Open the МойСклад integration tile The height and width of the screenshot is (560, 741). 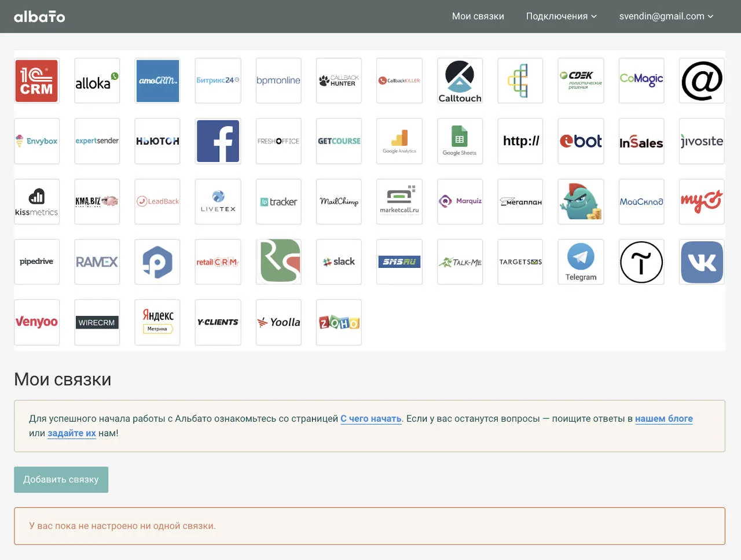[641, 201]
